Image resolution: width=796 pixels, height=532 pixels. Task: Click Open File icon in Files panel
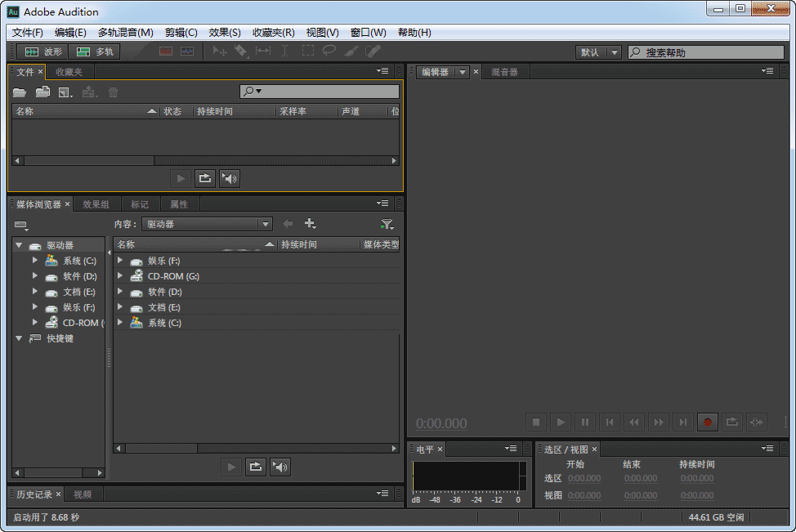(20, 92)
